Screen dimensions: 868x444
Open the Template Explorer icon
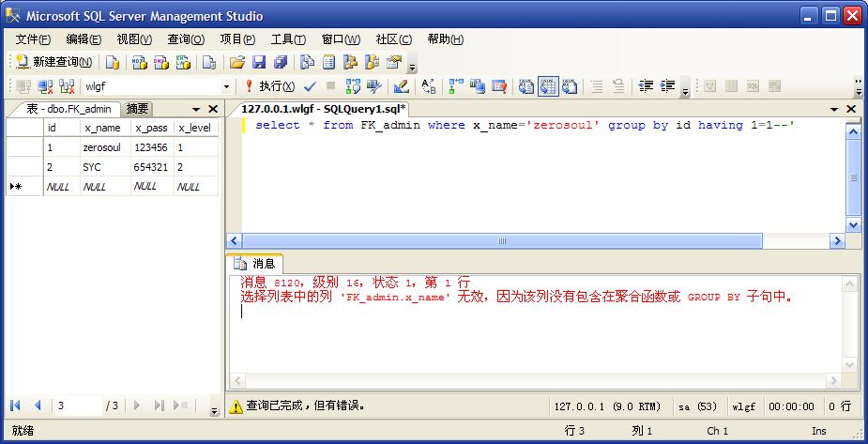372,62
